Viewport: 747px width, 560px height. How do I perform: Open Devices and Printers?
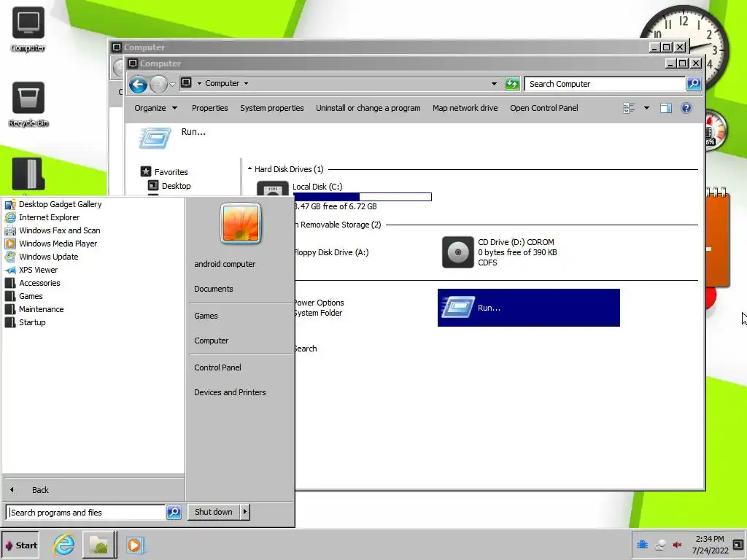coord(230,392)
